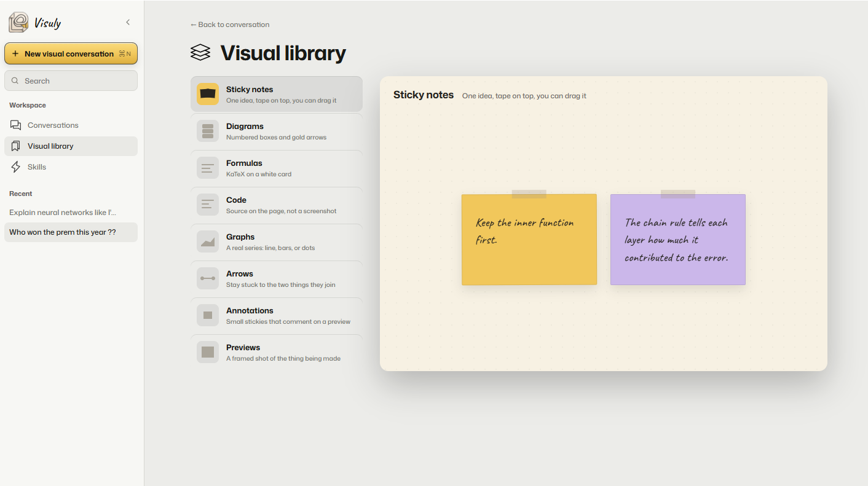This screenshot has width=868, height=486.
Task: Click the Conversations chat-bubble icon
Action: (16, 125)
